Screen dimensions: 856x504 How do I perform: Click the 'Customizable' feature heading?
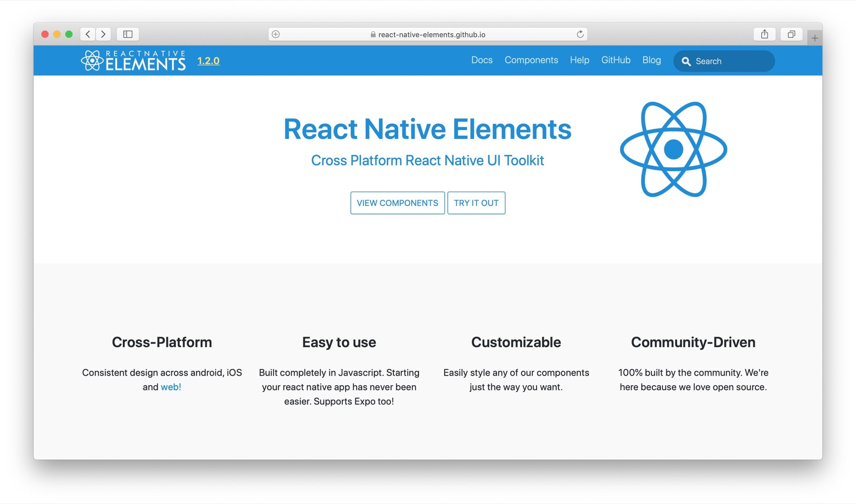tap(516, 342)
